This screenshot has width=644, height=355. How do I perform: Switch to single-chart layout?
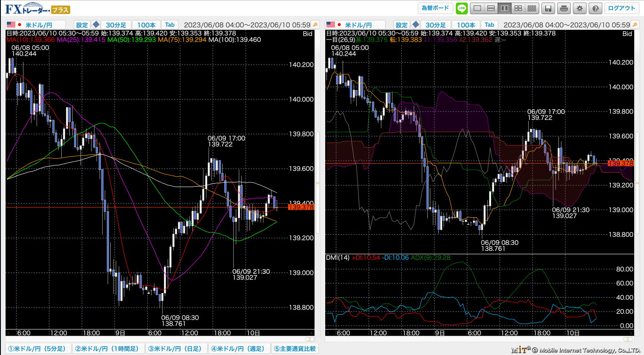pyautogui.click(x=477, y=9)
